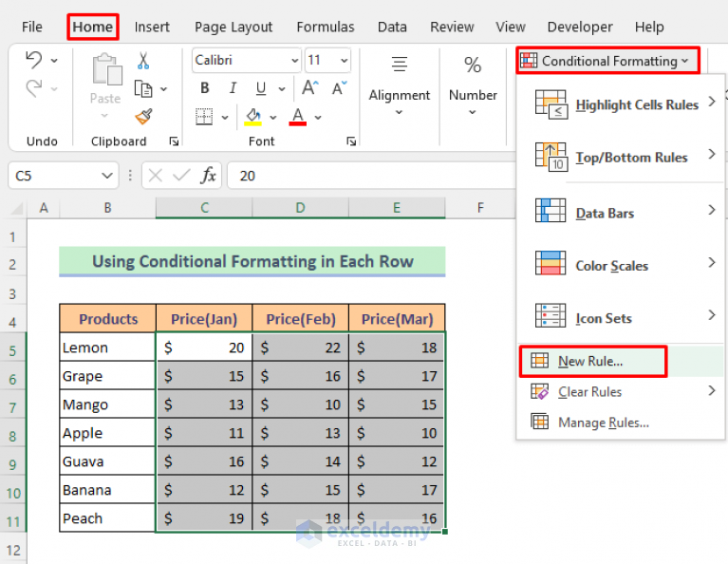This screenshot has width=728, height=564.
Task: Click the Cancel entry X icon
Action: point(155,176)
